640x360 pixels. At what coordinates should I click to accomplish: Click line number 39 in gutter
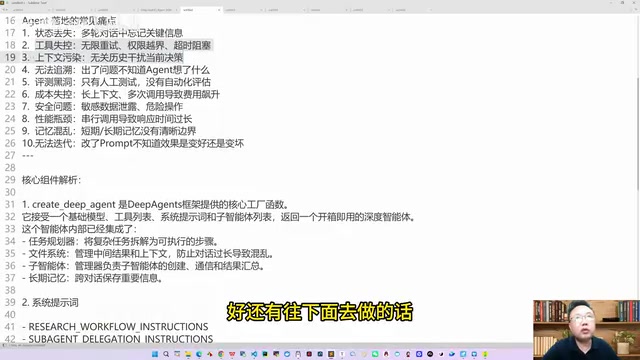(10, 302)
